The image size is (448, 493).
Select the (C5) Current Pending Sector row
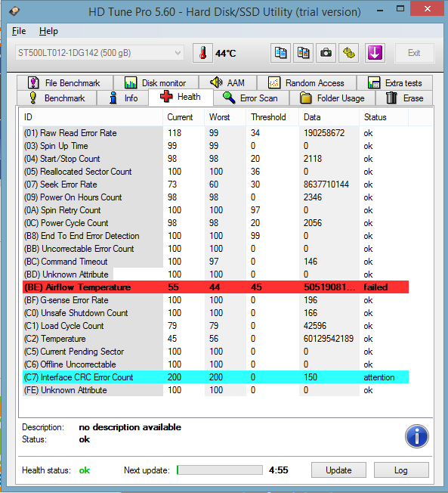215,352
